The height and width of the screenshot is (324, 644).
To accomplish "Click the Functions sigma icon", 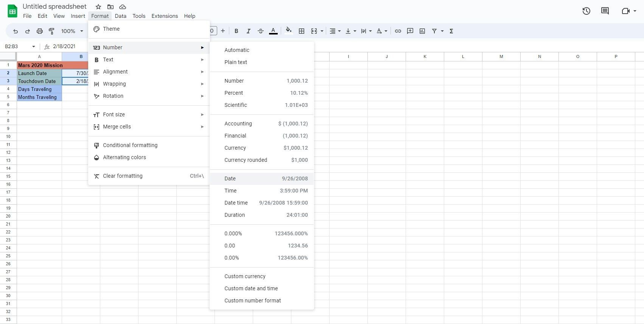I will [451, 31].
